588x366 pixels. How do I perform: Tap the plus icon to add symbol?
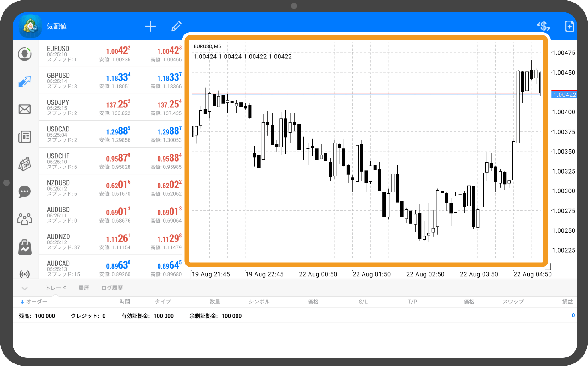150,27
